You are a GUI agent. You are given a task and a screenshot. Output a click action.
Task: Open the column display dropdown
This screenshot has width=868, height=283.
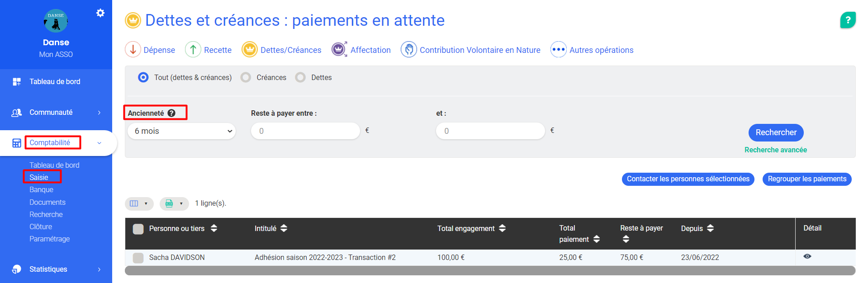(x=139, y=203)
